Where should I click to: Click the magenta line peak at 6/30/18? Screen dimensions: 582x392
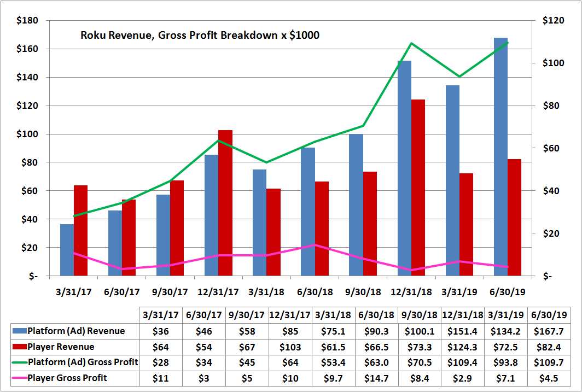(x=315, y=245)
